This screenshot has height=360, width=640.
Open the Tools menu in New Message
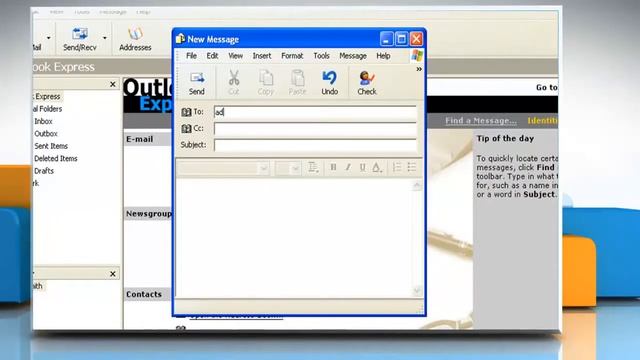pos(321,56)
